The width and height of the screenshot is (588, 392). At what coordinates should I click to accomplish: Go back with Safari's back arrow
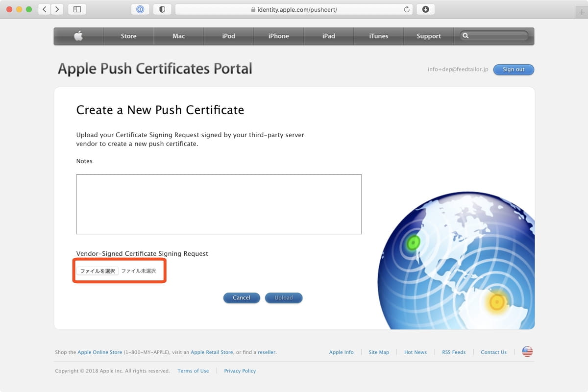tap(45, 9)
